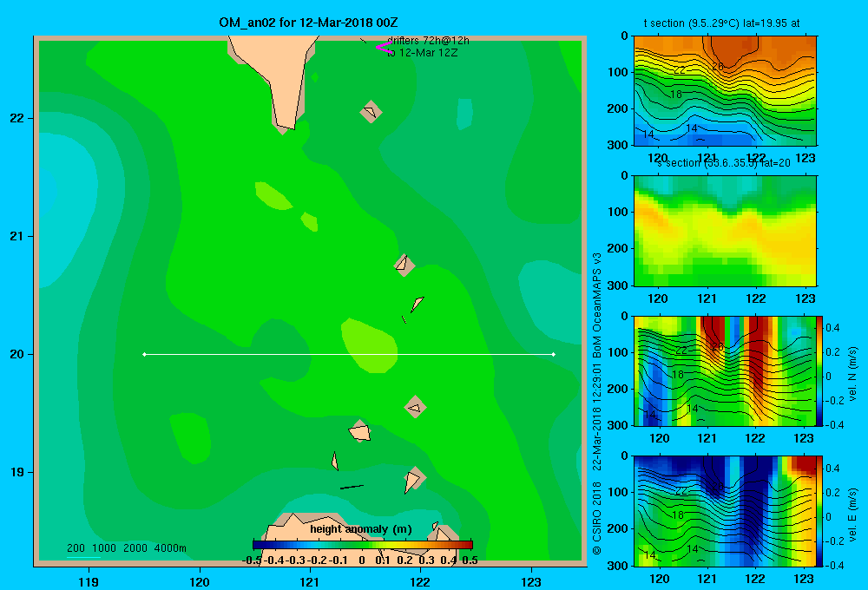Select the west endpoint of the white transect line
The height and width of the screenshot is (590, 868).
coord(144,354)
